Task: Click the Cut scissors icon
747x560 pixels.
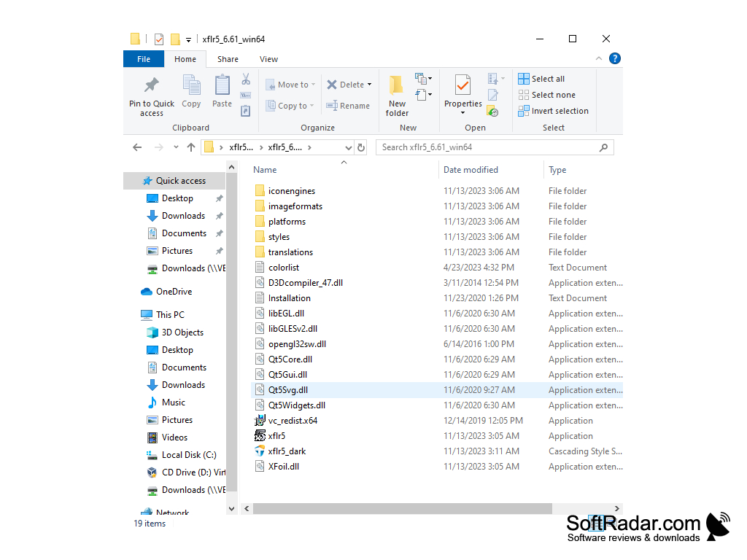Action: tap(246, 79)
